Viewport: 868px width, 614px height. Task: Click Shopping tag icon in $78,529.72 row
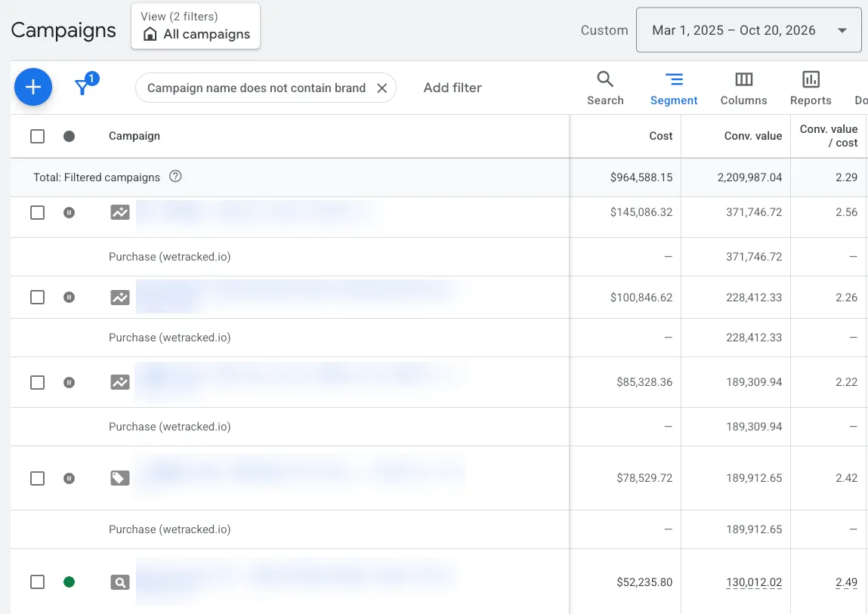(x=120, y=478)
